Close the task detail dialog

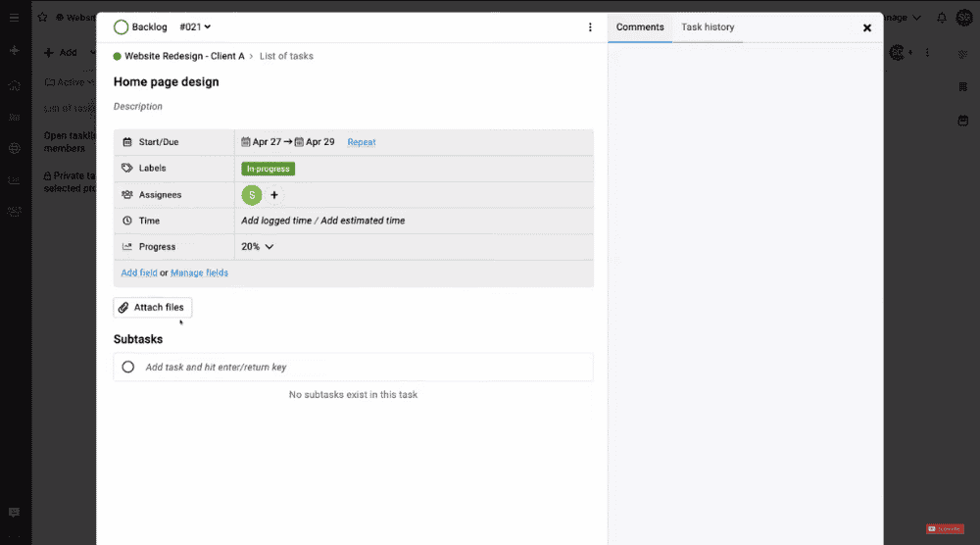point(867,27)
